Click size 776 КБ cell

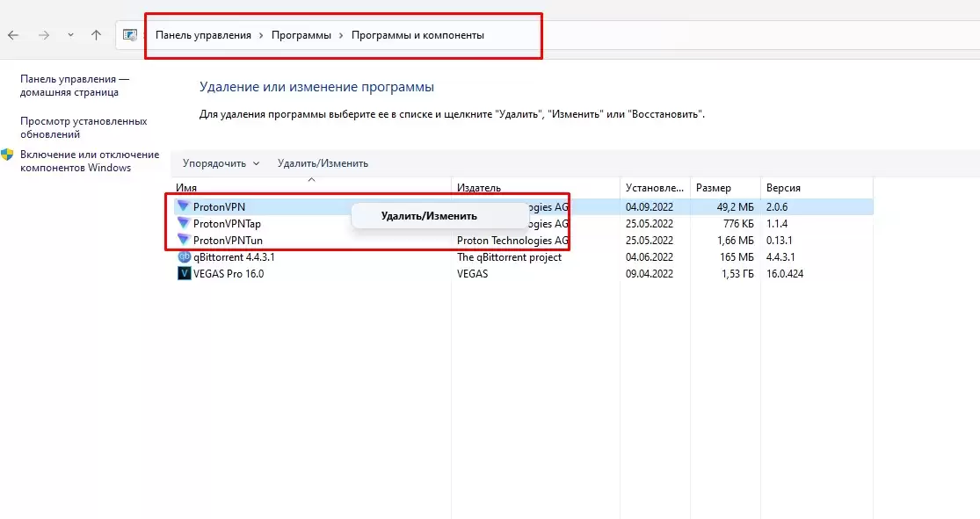pos(739,224)
